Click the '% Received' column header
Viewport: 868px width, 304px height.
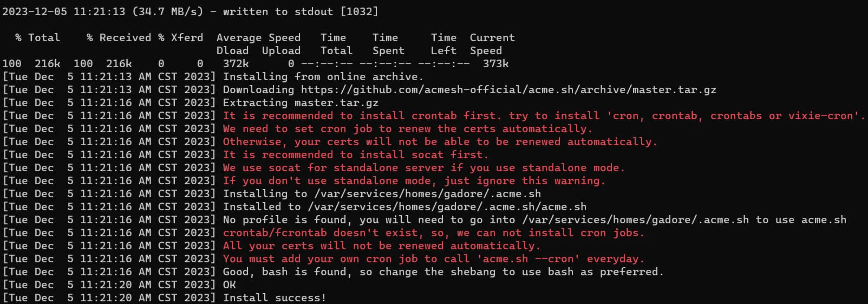(119, 37)
